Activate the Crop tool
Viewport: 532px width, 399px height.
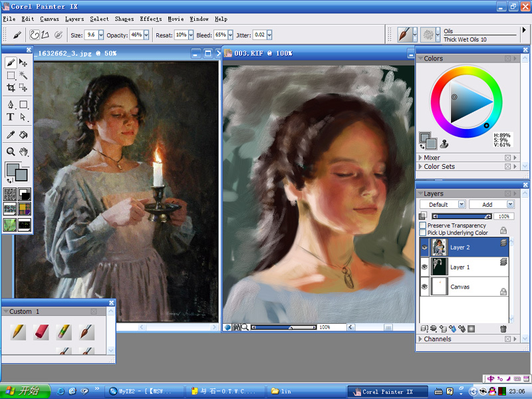point(11,88)
